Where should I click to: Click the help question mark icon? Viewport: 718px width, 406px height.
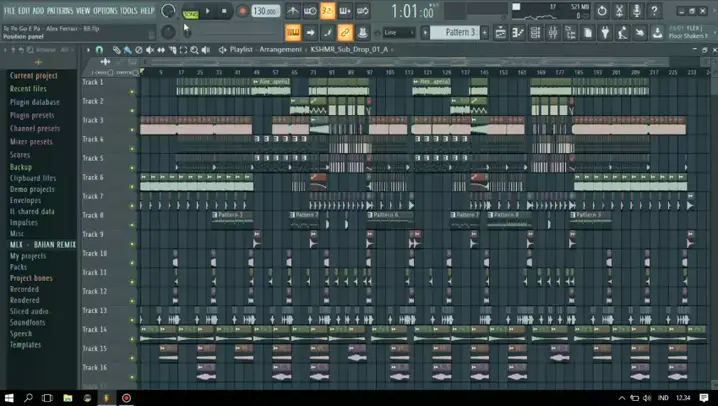click(654, 11)
